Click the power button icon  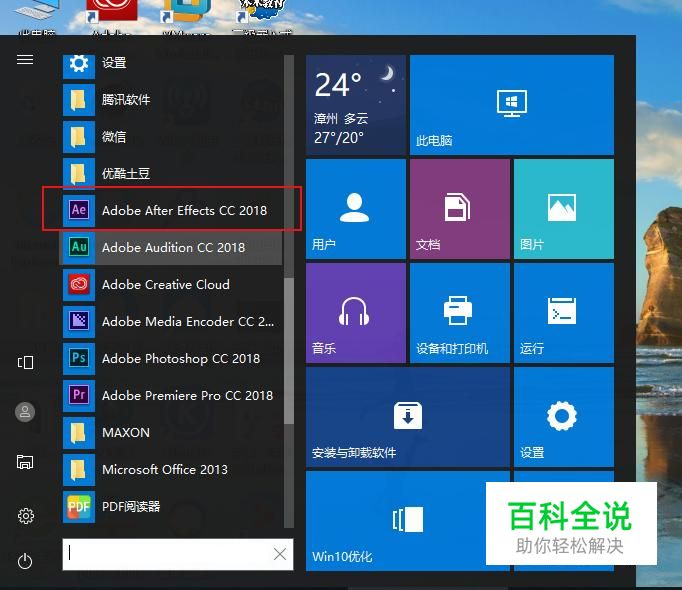(x=25, y=560)
